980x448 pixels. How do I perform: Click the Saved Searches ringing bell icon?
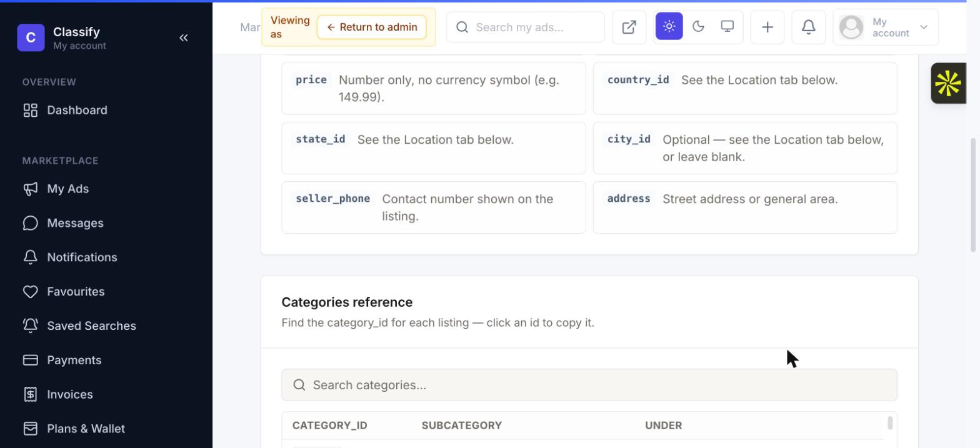31,326
